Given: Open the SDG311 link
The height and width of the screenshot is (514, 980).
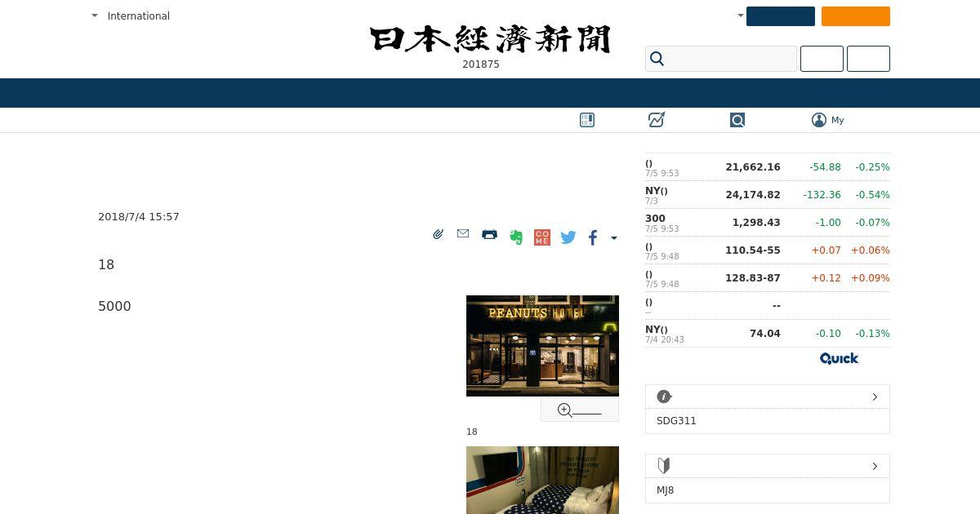Looking at the screenshot, I should [676, 421].
